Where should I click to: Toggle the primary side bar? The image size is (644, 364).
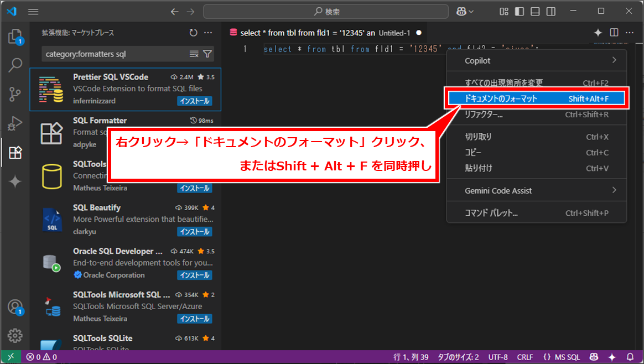click(x=520, y=12)
